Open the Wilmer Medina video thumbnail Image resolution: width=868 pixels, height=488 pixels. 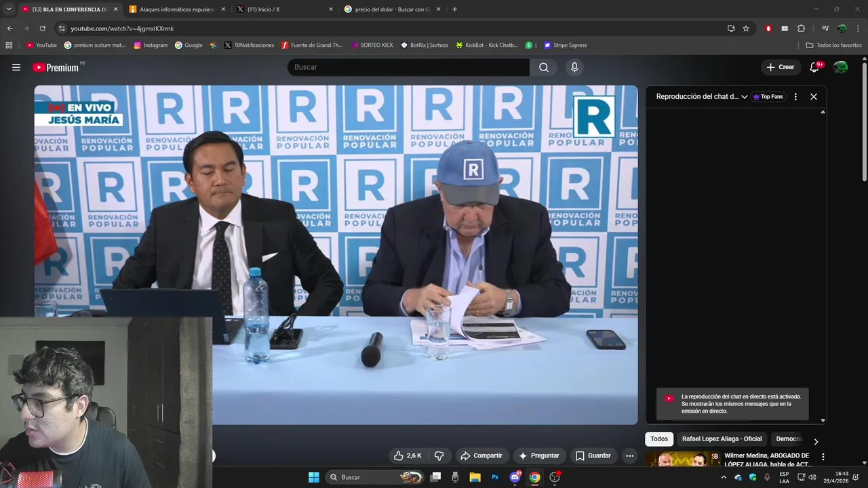(x=682, y=459)
